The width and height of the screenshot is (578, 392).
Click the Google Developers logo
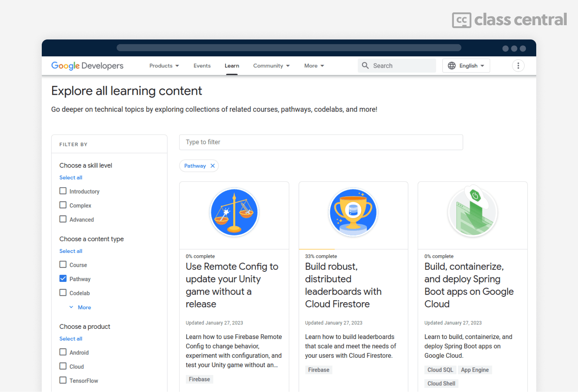pos(87,66)
